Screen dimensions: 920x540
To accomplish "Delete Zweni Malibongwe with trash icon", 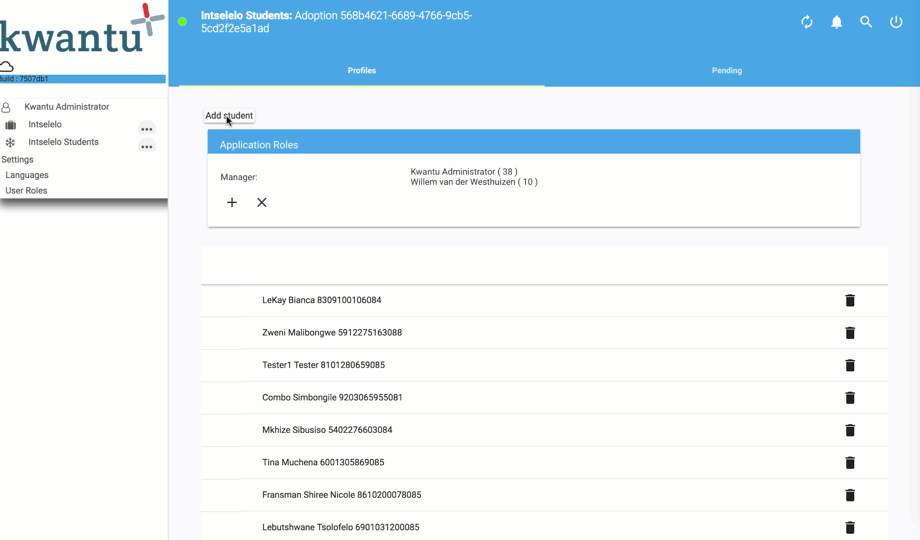I will 850,333.
